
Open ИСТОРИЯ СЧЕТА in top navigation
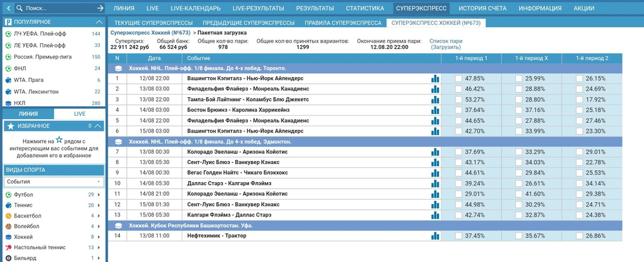pyautogui.click(x=482, y=8)
